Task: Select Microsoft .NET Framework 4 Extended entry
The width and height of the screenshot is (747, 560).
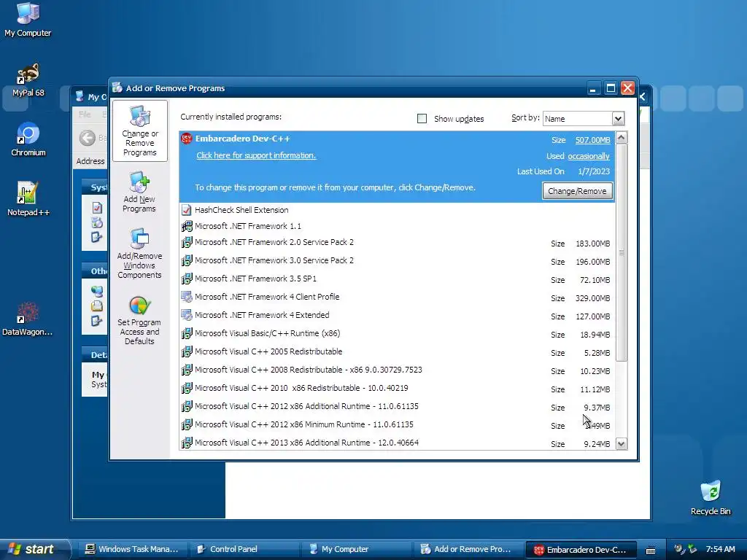Action: click(396, 315)
